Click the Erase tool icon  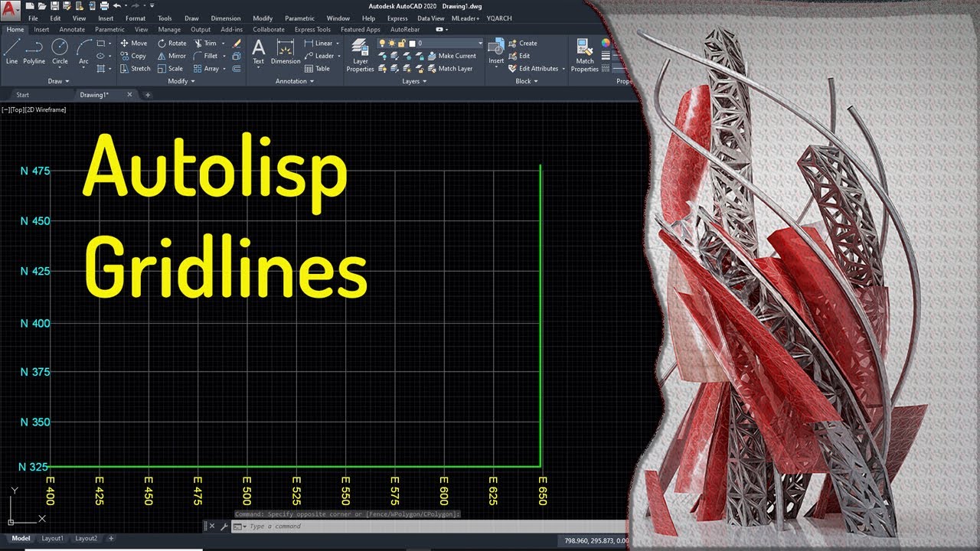[x=237, y=44]
